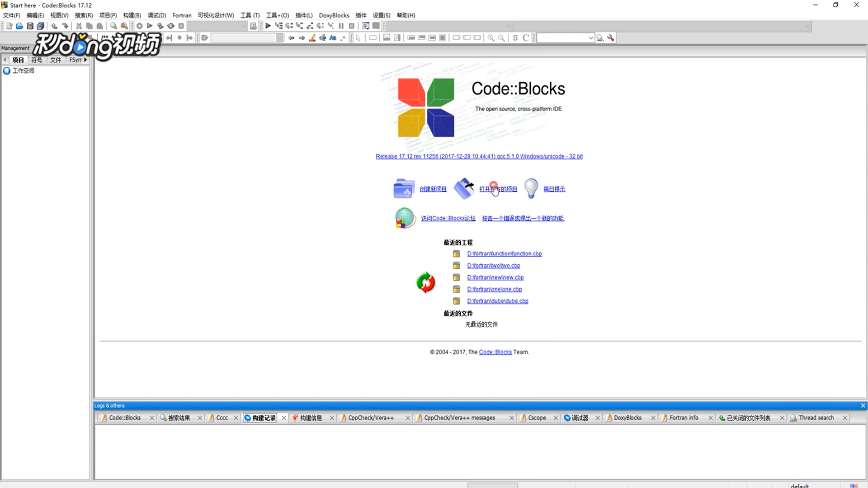This screenshot has height=488, width=868.
Task: Close the 构建记录 log tab
Action: [284, 418]
